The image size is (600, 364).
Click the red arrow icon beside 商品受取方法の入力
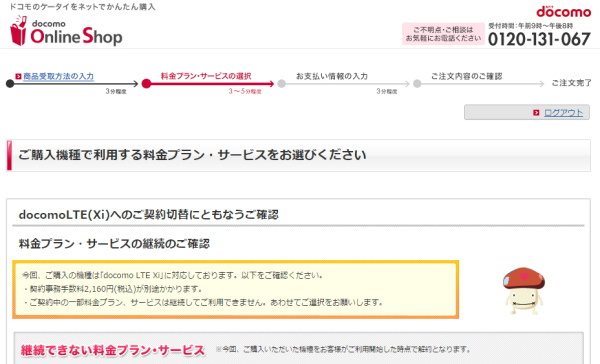[x=18, y=77]
